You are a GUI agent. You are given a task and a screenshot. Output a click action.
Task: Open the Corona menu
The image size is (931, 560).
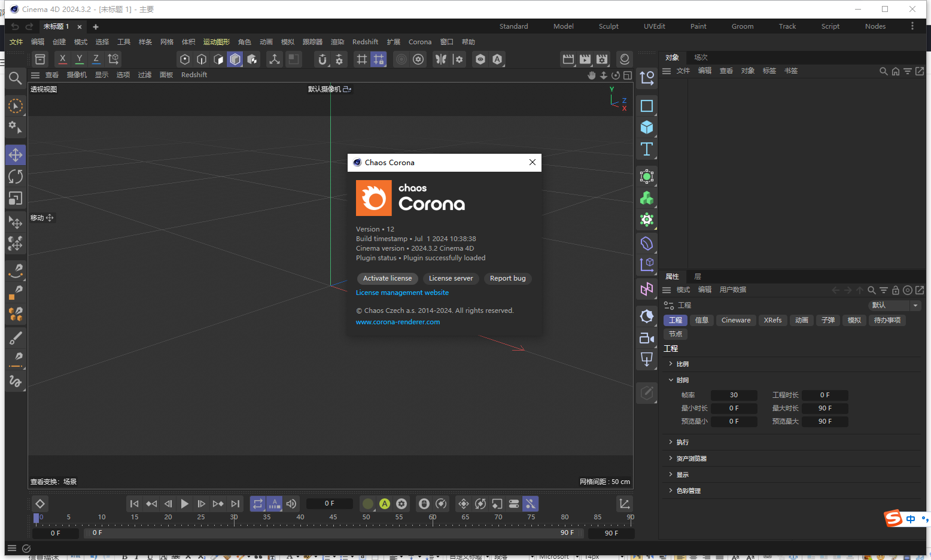click(420, 42)
